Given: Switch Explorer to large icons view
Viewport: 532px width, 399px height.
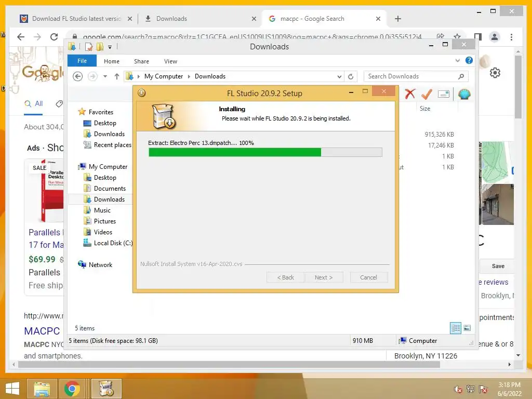Looking at the screenshot, I should (467, 328).
